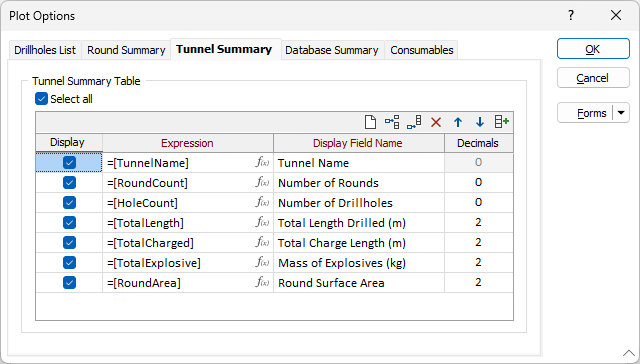Open expression editor for =[RoundArea]
The image size is (640, 364).
click(262, 282)
